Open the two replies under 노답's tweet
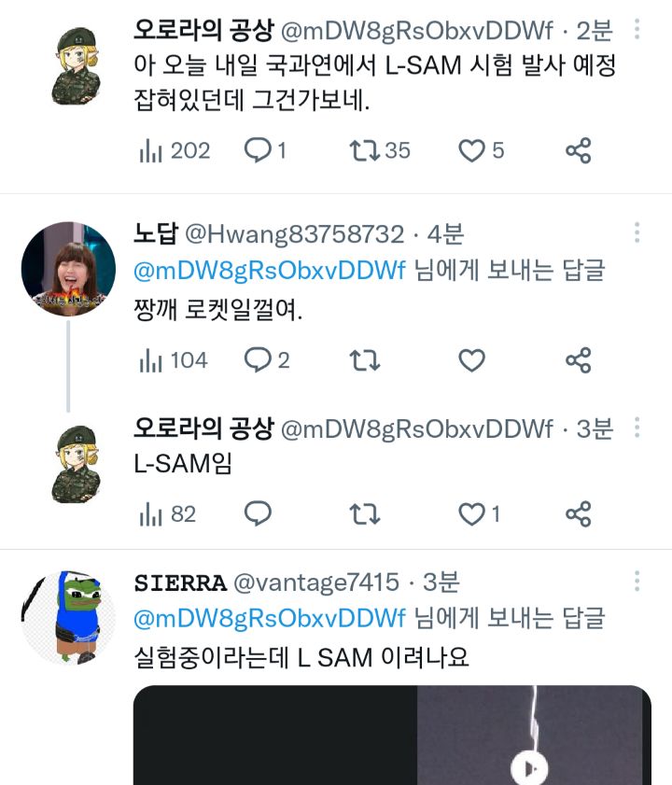672x785 pixels. tap(266, 360)
